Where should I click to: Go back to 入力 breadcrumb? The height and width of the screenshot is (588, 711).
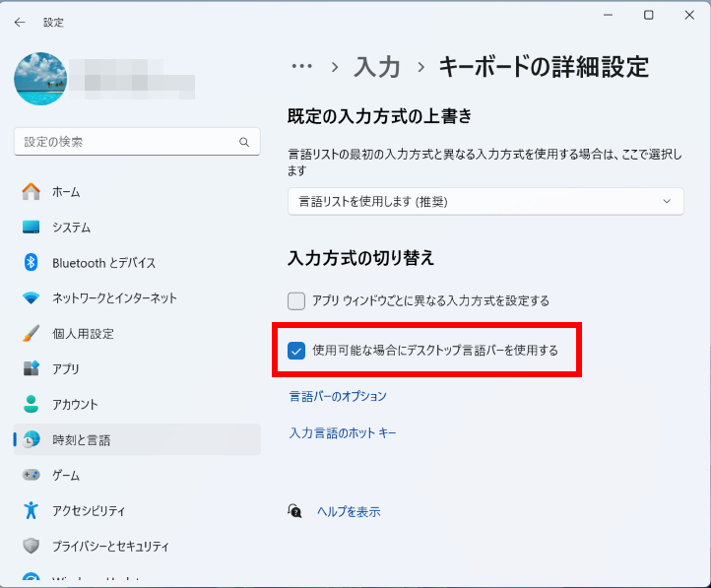point(377,67)
